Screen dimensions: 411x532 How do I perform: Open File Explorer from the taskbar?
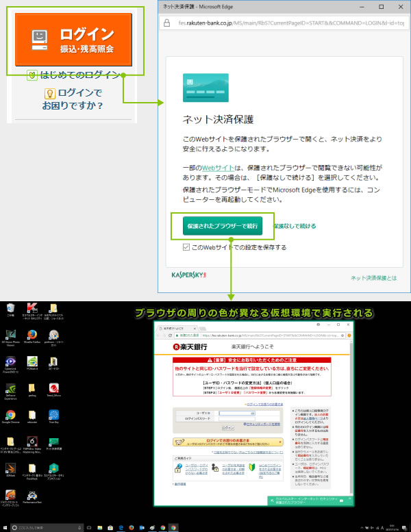[x=100, y=528]
